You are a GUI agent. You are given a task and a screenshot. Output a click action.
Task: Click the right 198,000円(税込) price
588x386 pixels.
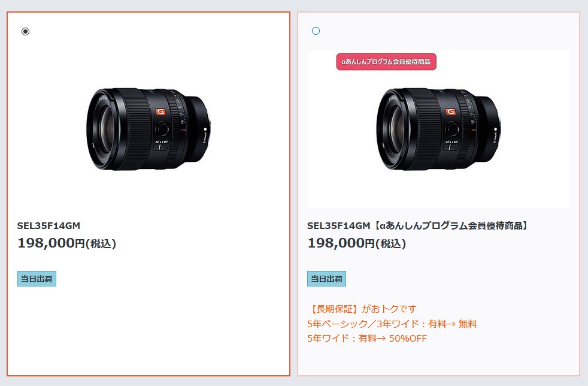357,243
